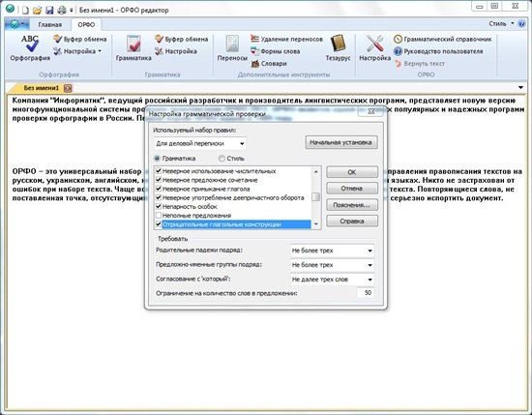
Task: Click the Вернуть текст item
Action: pos(420,64)
